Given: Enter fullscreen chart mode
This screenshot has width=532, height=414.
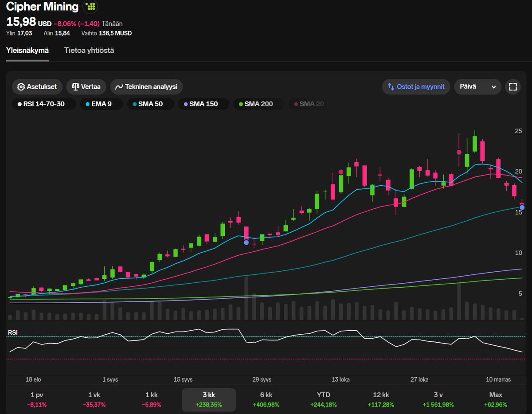Looking at the screenshot, I should tap(513, 87).
